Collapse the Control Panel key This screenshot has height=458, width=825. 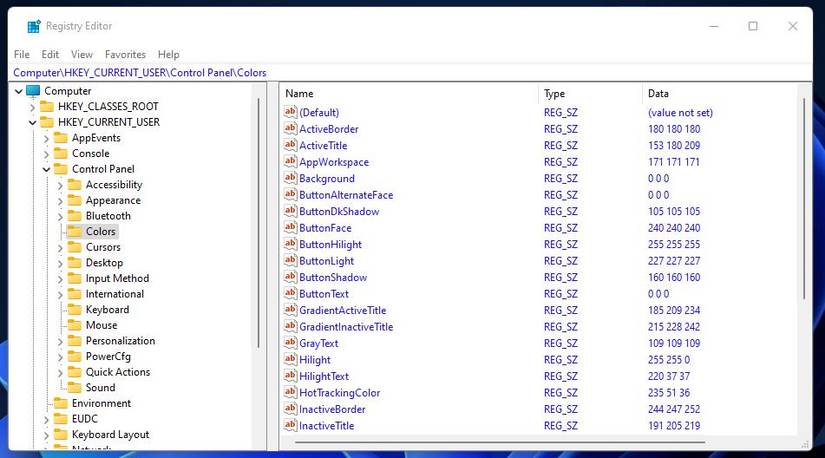[x=46, y=170]
